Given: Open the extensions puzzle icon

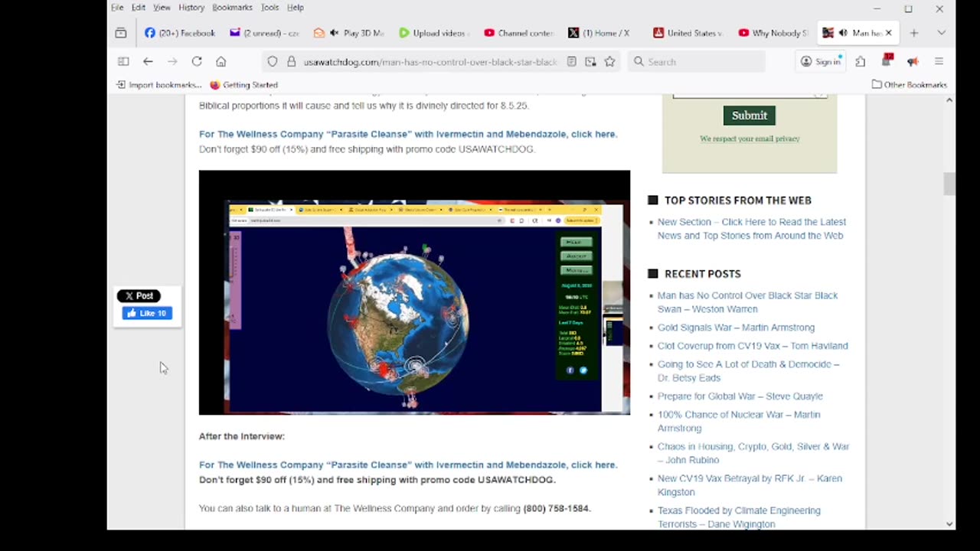Looking at the screenshot, I should click(861, 62).
